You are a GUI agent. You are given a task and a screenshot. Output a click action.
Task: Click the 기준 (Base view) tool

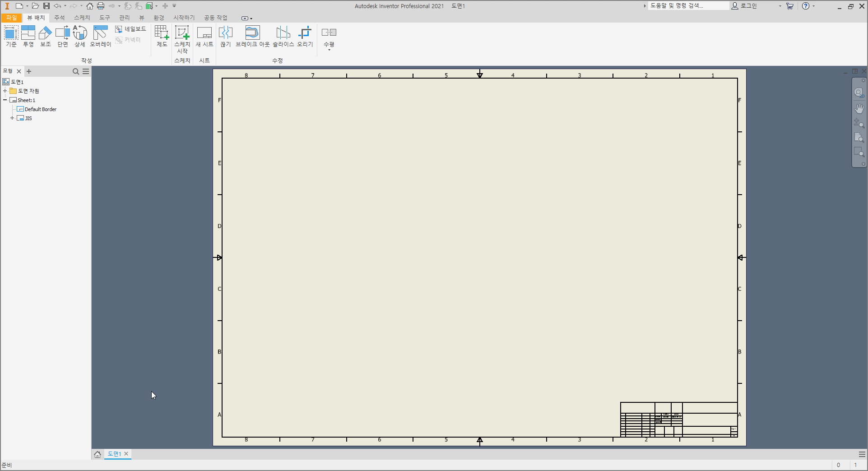click(x=11, y=36)
